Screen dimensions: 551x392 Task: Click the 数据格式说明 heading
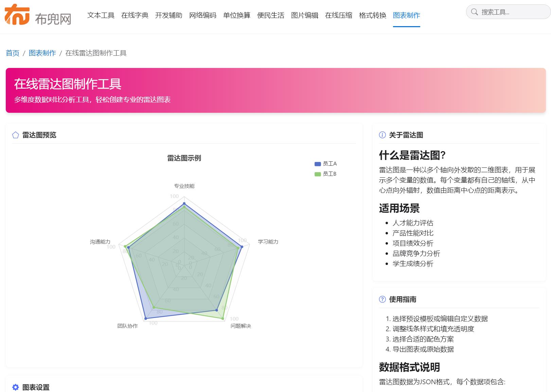410,367
